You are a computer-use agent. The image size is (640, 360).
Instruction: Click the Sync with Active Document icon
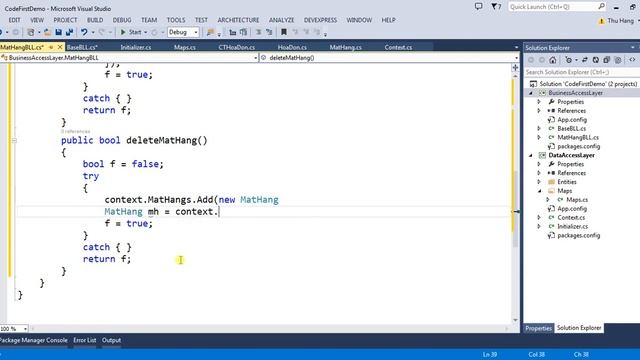pos(585,60)
